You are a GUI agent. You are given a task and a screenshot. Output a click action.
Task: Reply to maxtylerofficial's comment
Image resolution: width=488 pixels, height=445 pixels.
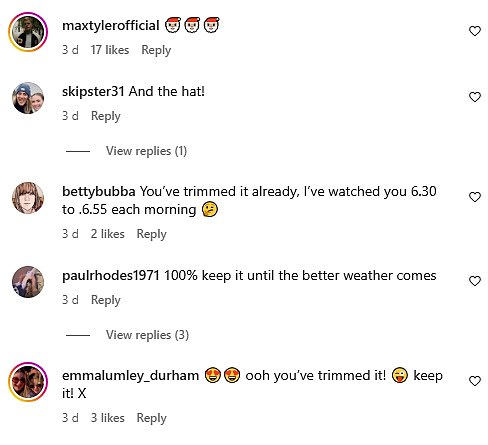[x=156, y=50]
